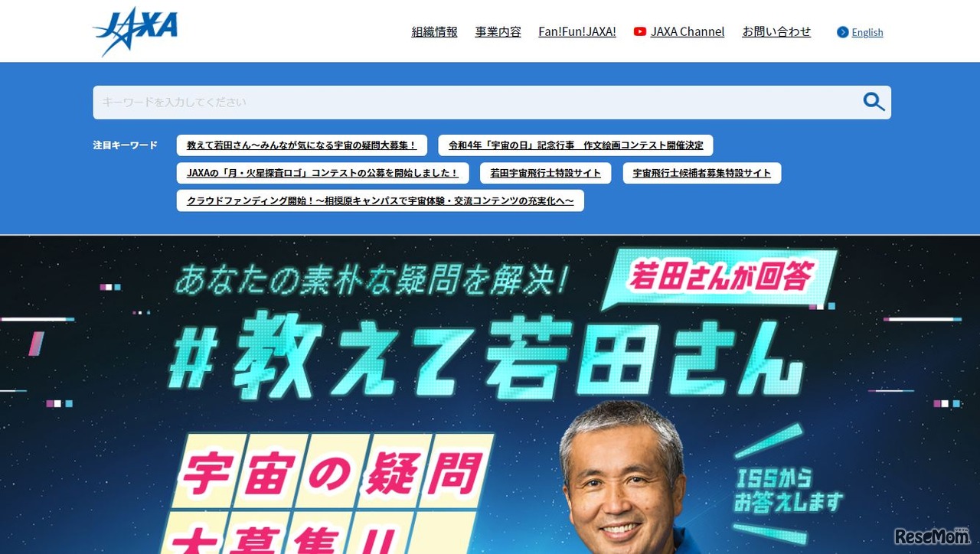Click the search magnifier icon
This screenshot has width=980, height=554.
[x=874, y=102]
